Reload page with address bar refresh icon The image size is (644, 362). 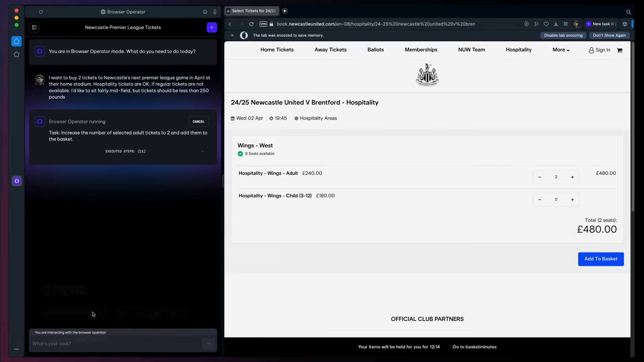point(251,24)
